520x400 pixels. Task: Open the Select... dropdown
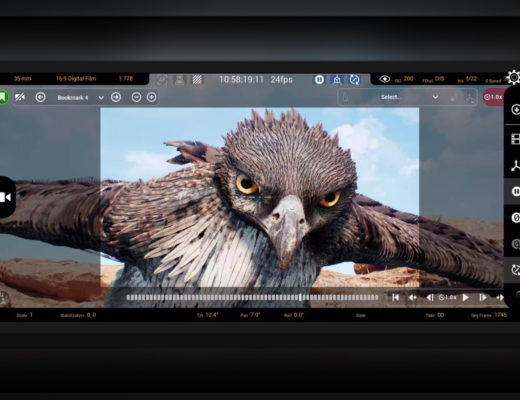tap(407, 97)
